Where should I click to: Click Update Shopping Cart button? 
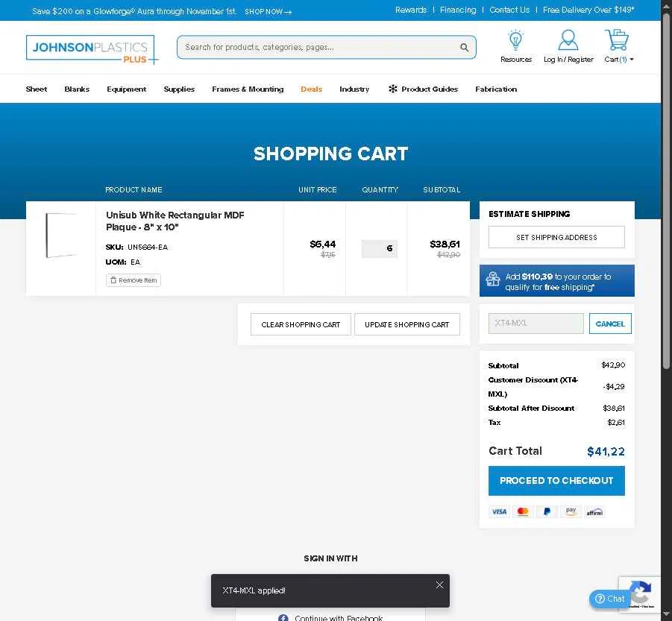tap(406, 324)
